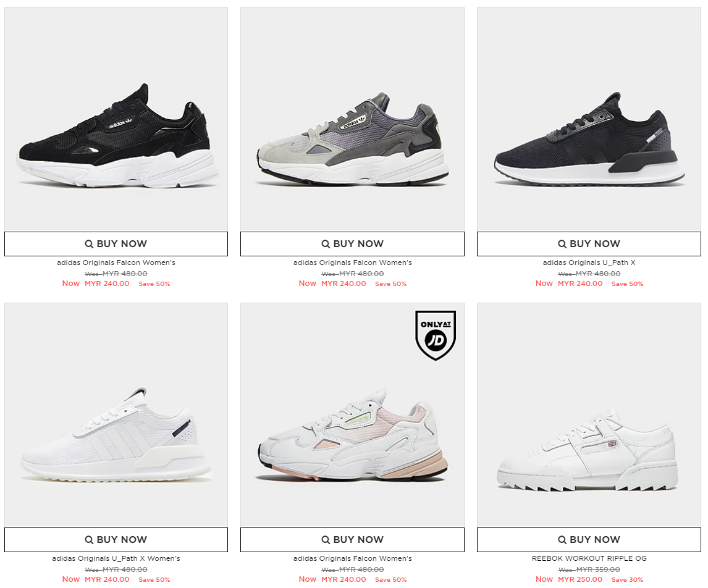Open white Reebok Workout shoe image
This screenshot has height=588, width=708.
[589, 414]
